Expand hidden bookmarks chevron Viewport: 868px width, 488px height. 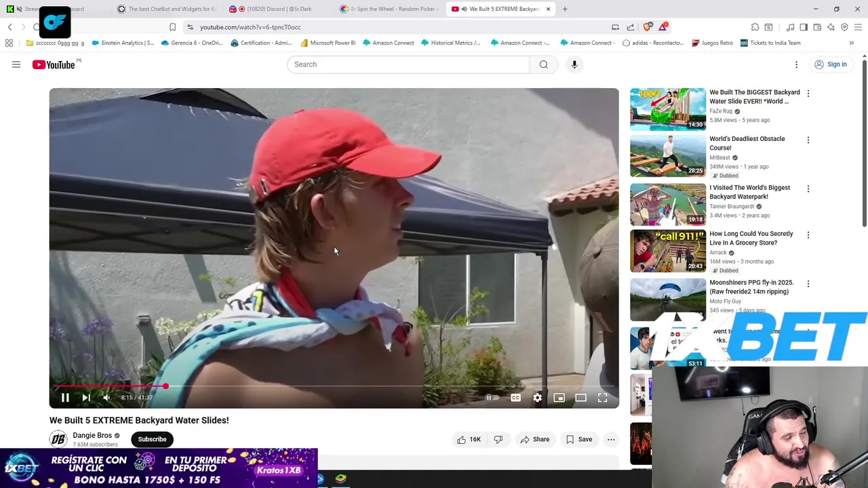(x=852, y=43)
